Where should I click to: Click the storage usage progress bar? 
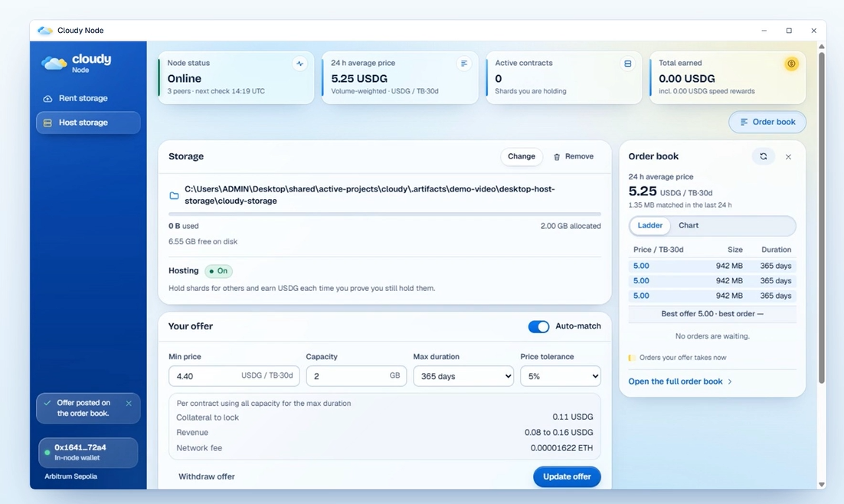385,214
